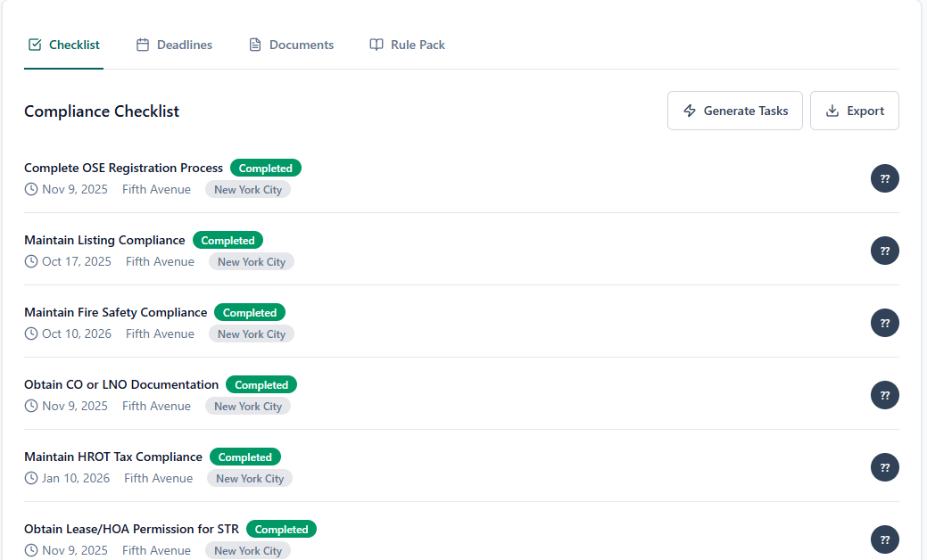Click the checkmark icon on the Checklist tab
The height and width of the screenshot is (560, 927).
(36, 44)
